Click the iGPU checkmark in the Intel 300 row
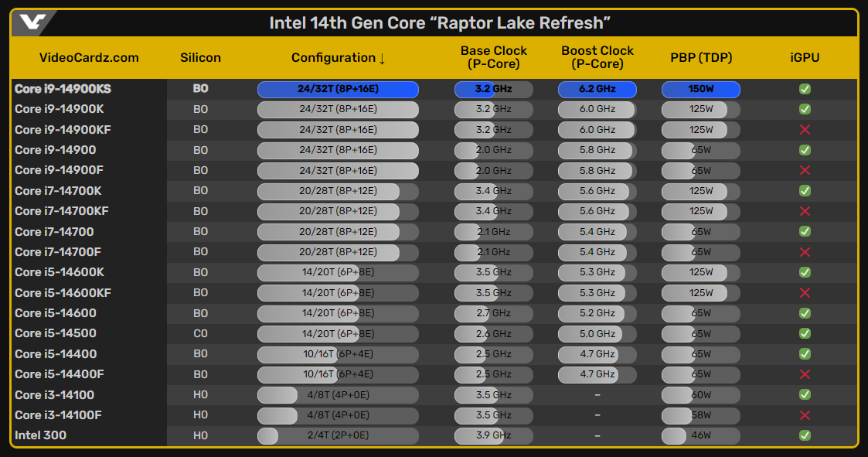This screenshot has height=457, width=868. (805, 435)
